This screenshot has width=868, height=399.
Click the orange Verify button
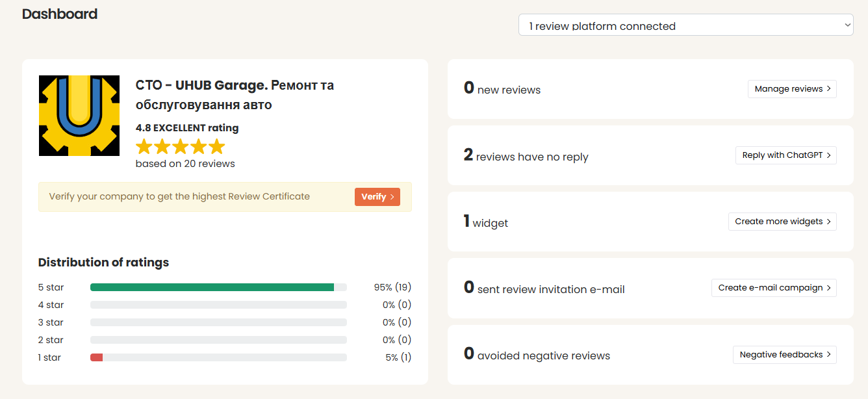(x=377, y=197)
